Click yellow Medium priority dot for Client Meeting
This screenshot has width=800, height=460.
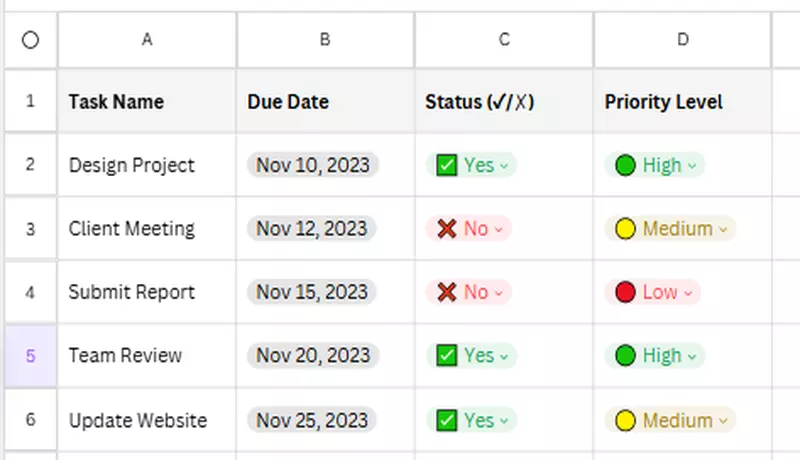(625, 229)
